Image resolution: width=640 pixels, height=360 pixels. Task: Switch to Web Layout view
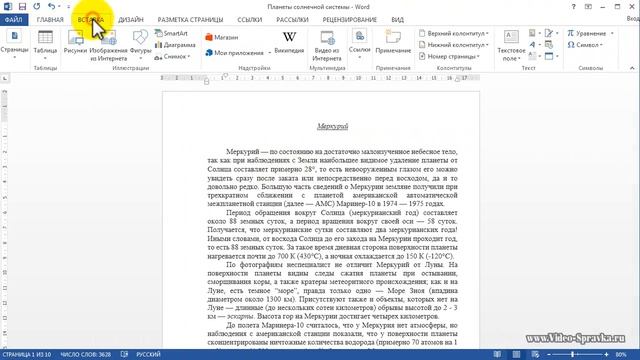(535, 354)
